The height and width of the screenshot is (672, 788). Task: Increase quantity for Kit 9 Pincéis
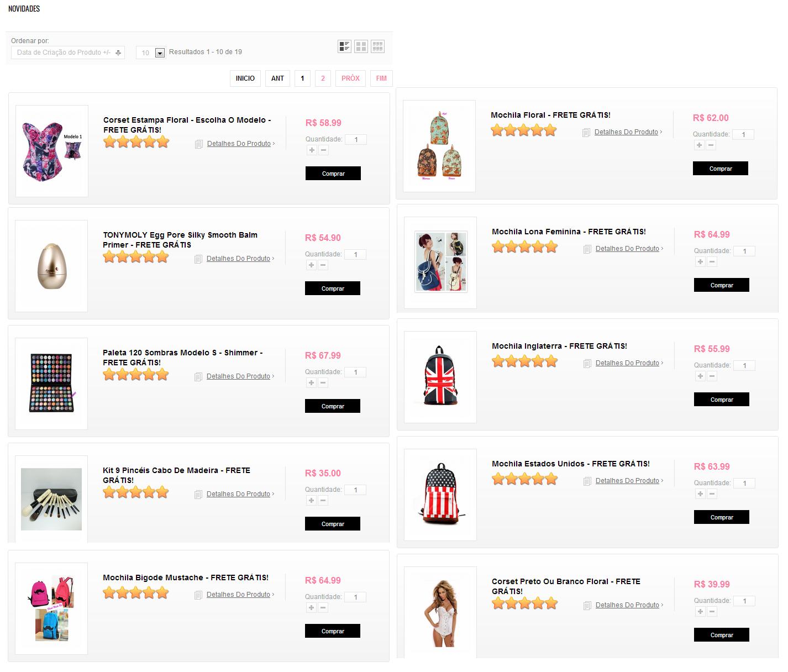311,501
